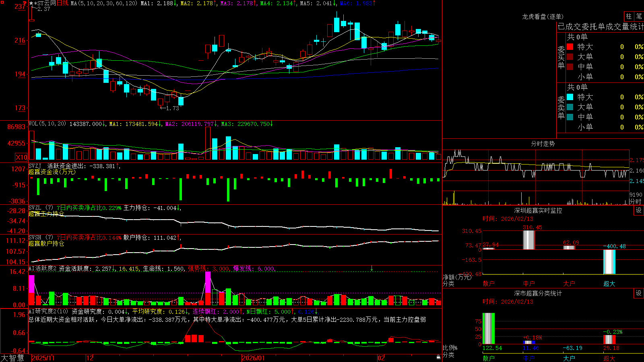
Task: Click the 29.18 超大 percentage value
Action: 611,348
